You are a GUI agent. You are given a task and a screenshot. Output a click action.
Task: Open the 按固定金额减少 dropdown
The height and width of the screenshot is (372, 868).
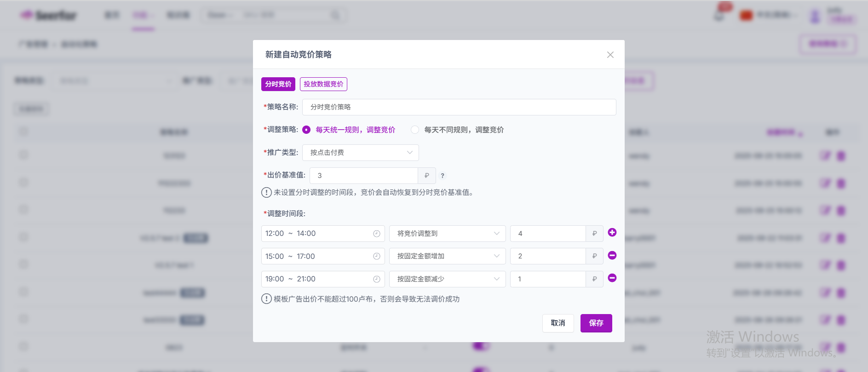point(447,279)
